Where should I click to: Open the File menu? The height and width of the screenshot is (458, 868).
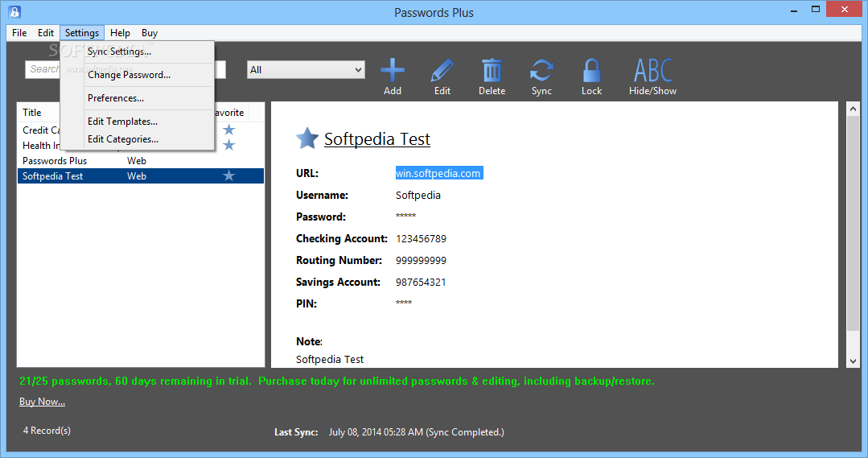[x=19, y=33]
